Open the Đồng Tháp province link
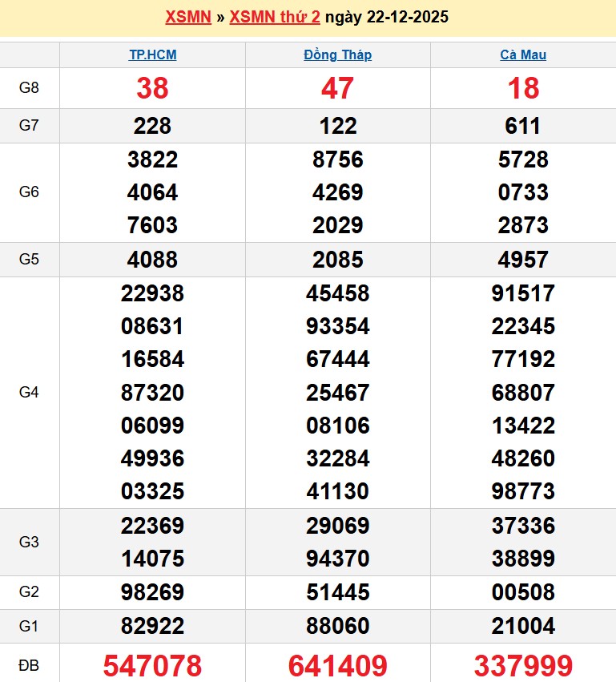The image size is (616, 682). pyautogui.click(x=337, y=55)
